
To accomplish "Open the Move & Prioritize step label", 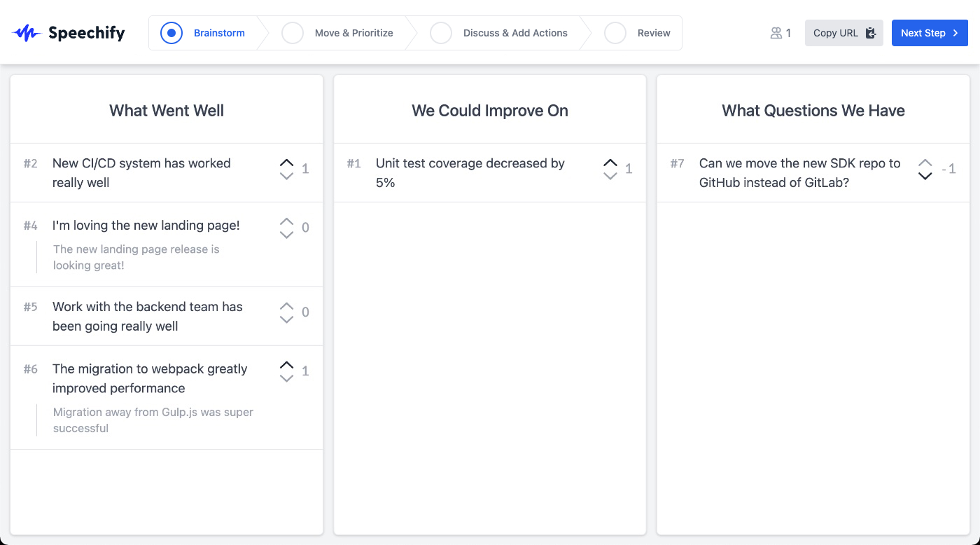I will tap(353, 33).
